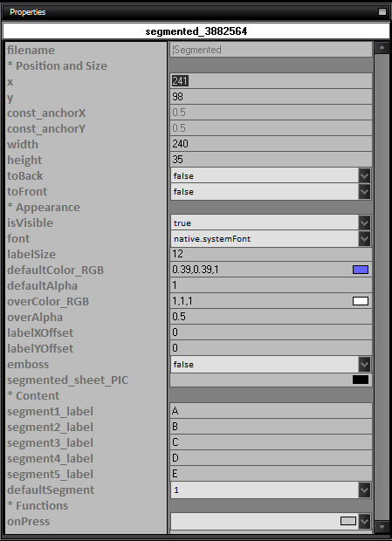Click the overAlpha field showing 0.5
The width and height of the screenshot is (392, 541).
tap(271, 317)
